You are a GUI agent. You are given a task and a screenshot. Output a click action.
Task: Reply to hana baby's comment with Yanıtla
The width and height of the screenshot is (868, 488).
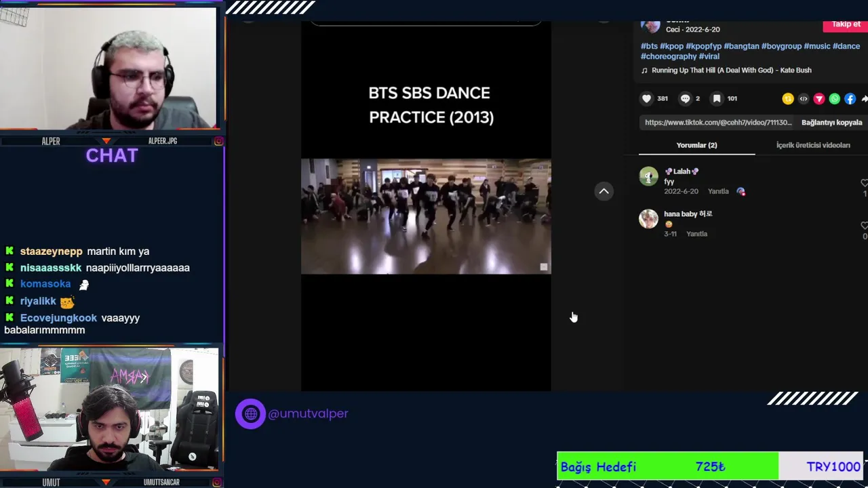696,234
